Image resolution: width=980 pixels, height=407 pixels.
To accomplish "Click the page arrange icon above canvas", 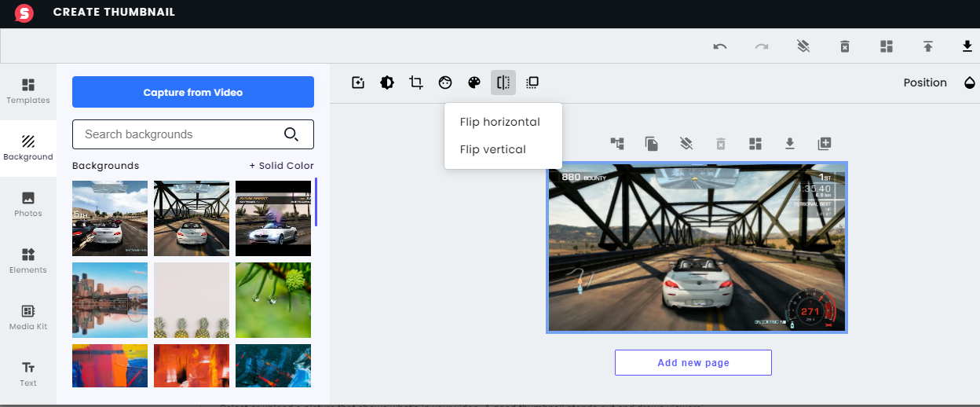I will tap(617, 143).
